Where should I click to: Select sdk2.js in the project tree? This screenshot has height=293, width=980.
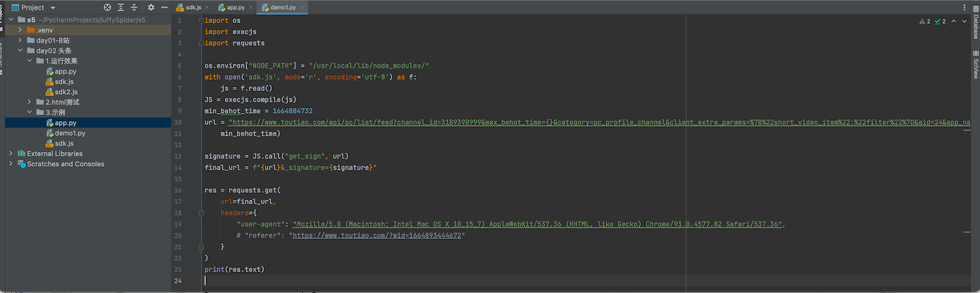point(66,92)
